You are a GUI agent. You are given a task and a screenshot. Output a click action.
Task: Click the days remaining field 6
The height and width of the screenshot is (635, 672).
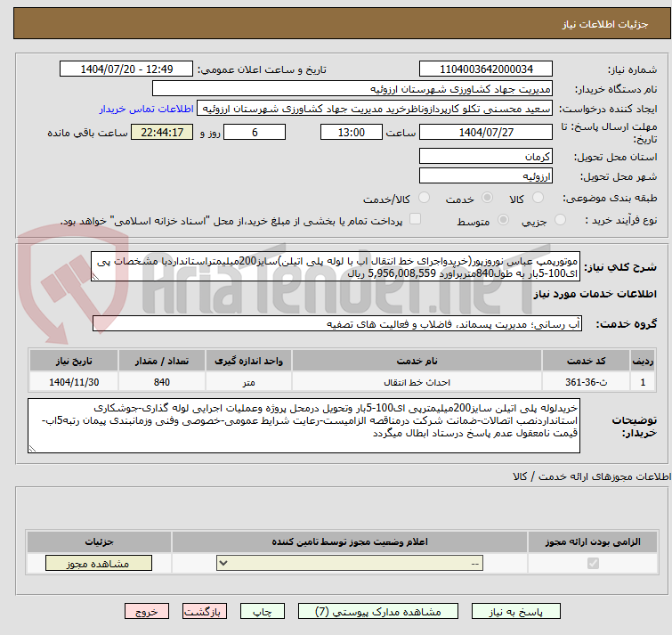255,132
